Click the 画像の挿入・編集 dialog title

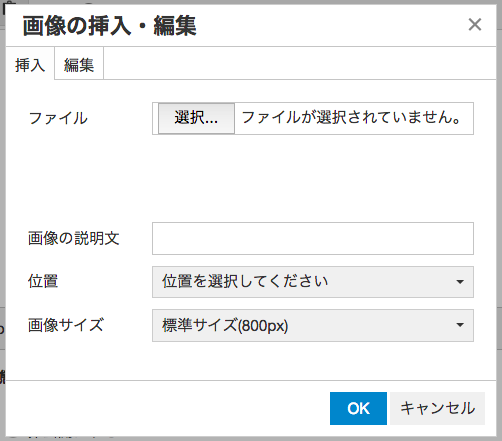[109, 26]
